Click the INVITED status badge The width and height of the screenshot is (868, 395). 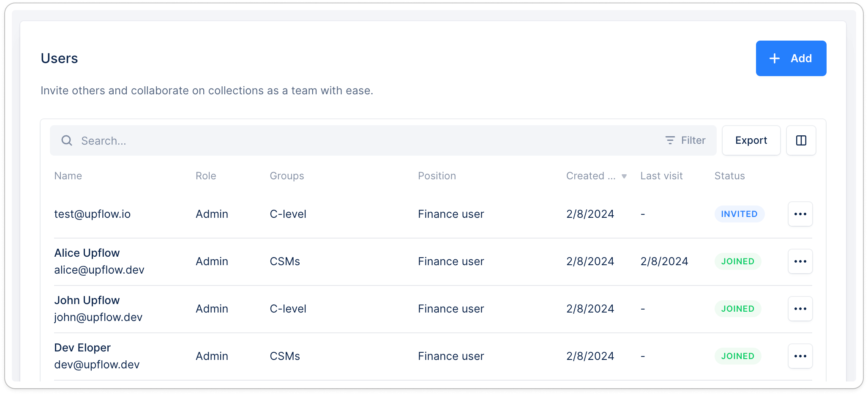739,214
